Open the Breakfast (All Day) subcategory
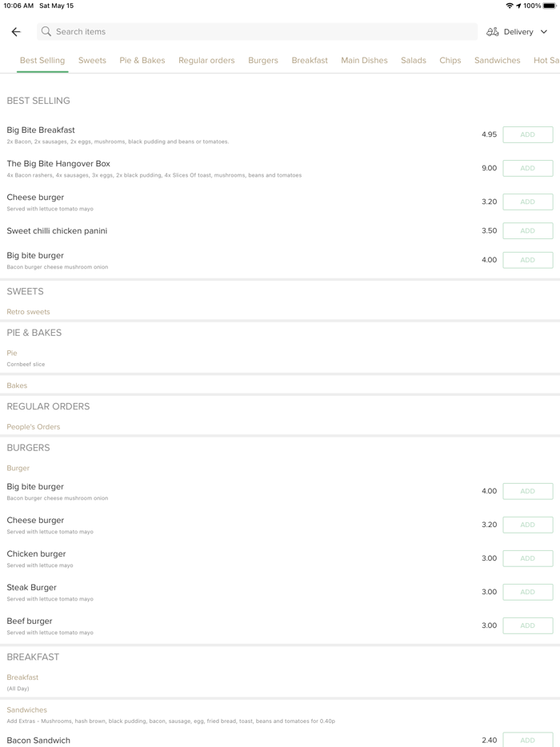This screenshot has height=747, width=560. 22,677
